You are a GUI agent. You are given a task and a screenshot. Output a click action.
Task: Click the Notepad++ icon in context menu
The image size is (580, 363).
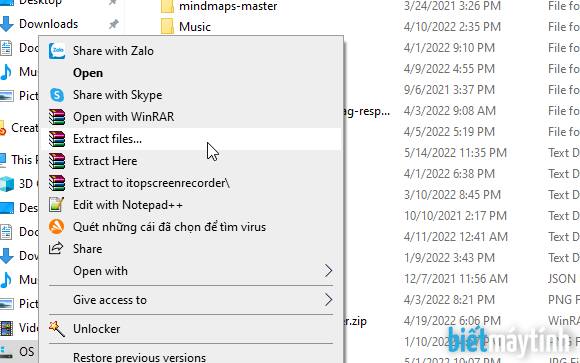(x=57, y=205)
